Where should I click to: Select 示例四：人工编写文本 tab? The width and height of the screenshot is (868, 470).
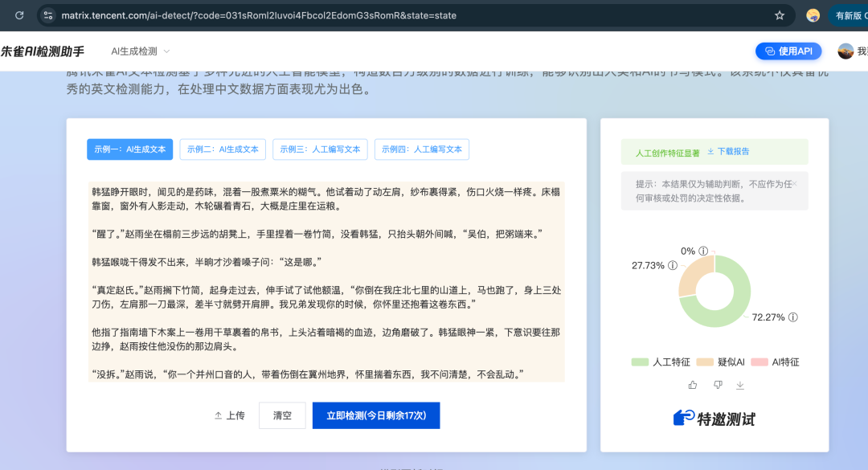coord(422,149)
